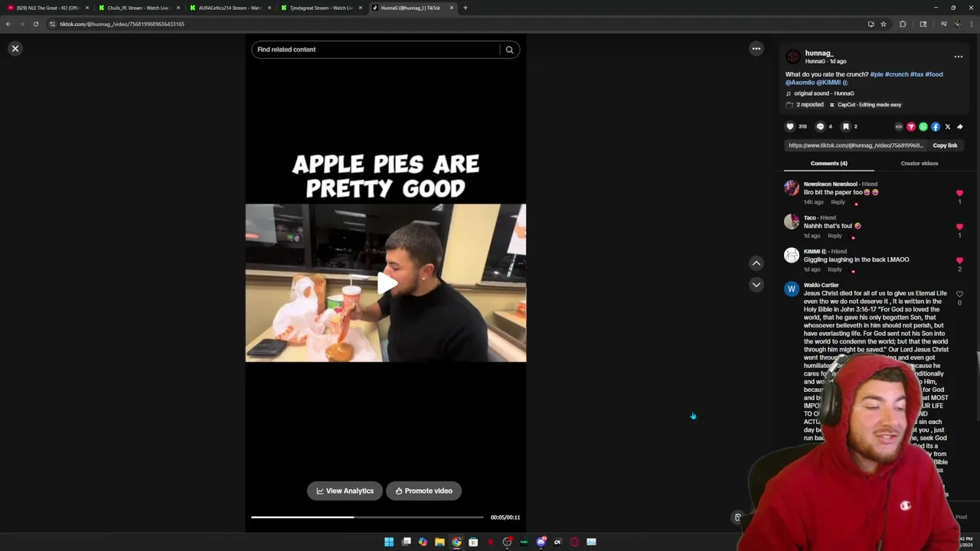This screenshot has width=980, height=551.
Task: Open more share options arrow
Action: tap(960, 126)
